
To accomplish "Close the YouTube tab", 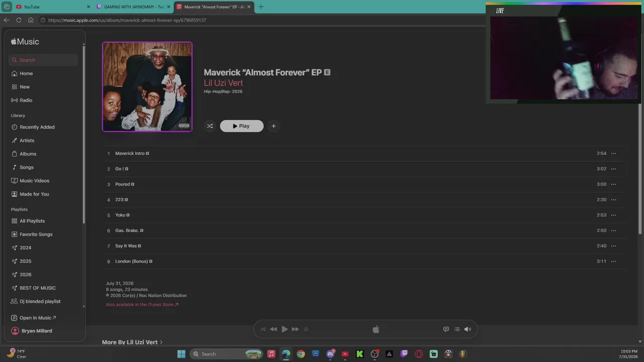I will click(89, 7).
